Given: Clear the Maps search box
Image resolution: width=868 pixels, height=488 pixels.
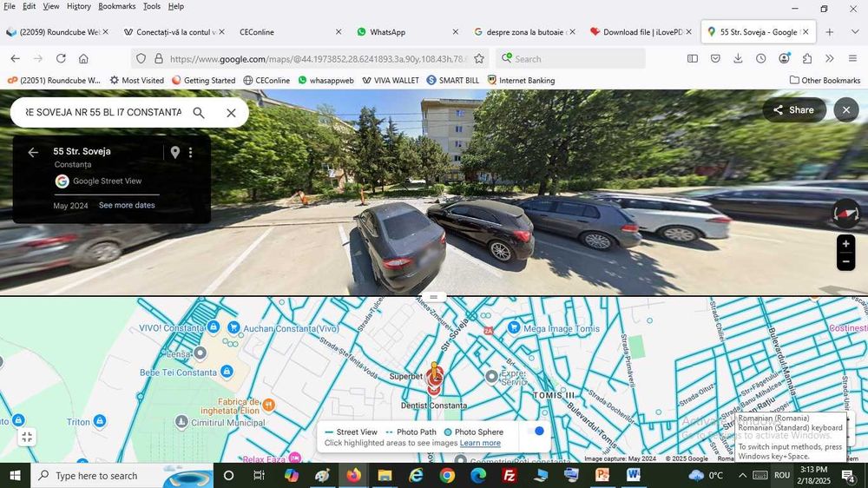Looking at the screenshot, I should (231, 112).
